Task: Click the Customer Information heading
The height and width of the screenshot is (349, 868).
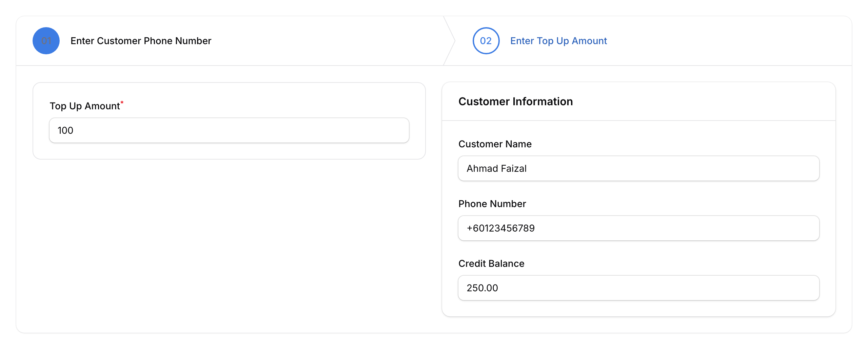Action: click(516, 101)
